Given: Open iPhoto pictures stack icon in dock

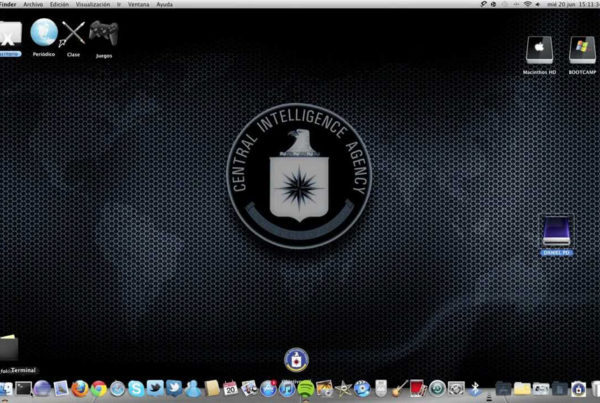Looking at the screenshot, I should [249, 389].
